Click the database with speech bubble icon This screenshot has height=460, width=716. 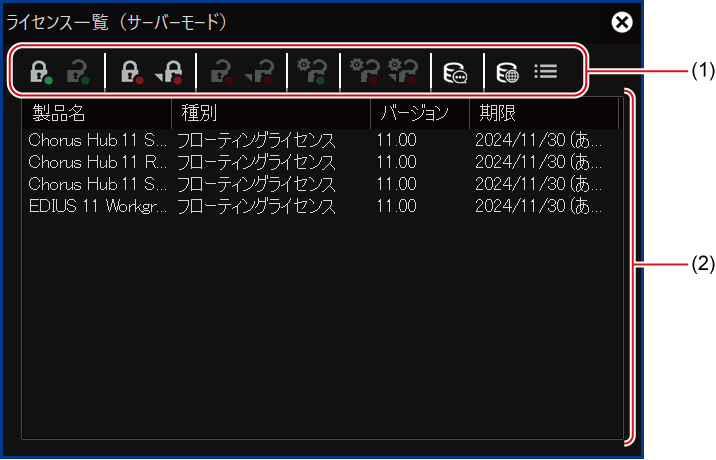pyautogui.click(x=455, y=73)
